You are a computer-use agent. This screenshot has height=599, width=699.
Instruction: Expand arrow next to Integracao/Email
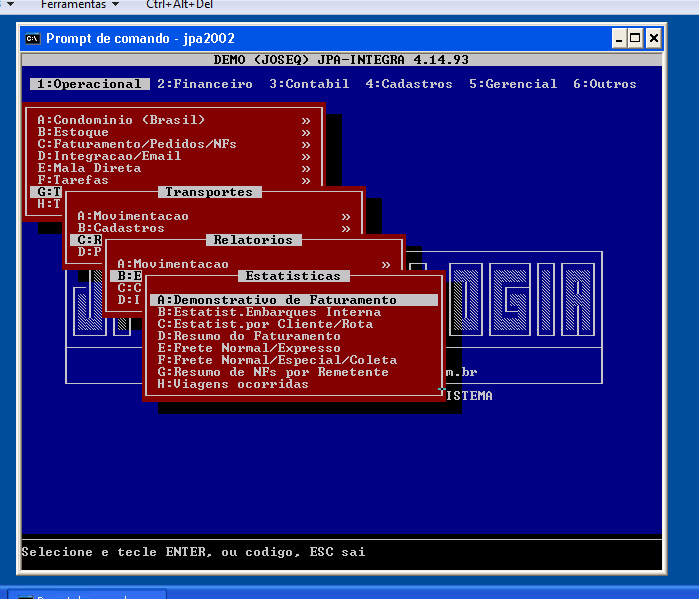(x=306, y=157)
